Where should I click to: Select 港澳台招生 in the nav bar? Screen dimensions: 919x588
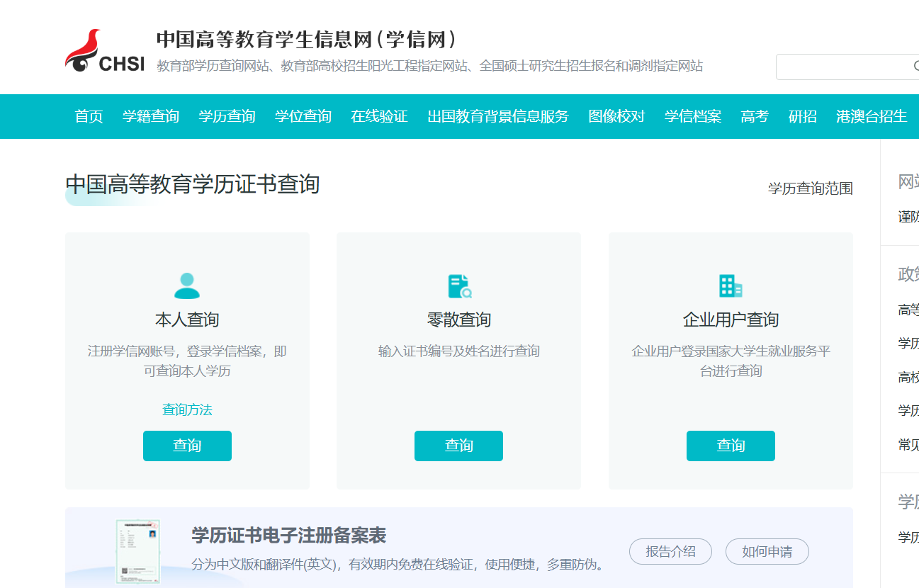[872, 116]
